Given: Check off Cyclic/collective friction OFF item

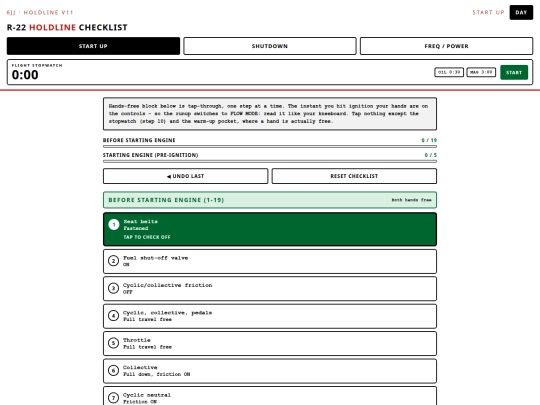Looking at the screenshot, I should tap(270, 289).
